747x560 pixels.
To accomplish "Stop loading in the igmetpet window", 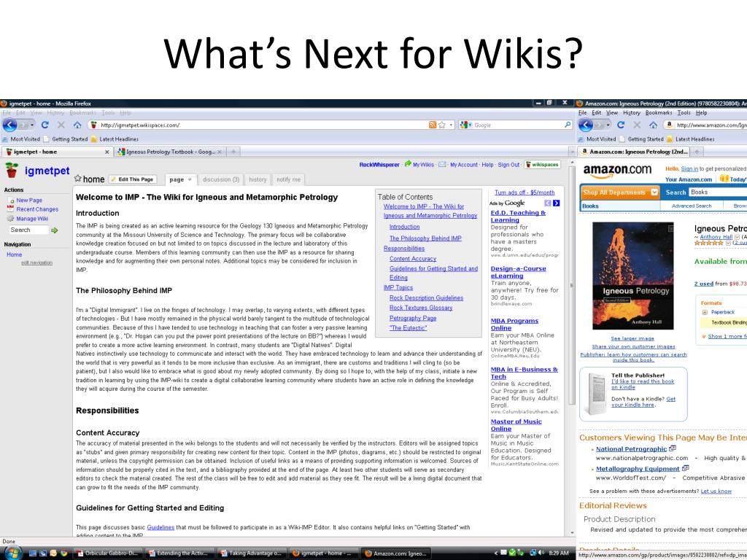I will click(61, 125).
